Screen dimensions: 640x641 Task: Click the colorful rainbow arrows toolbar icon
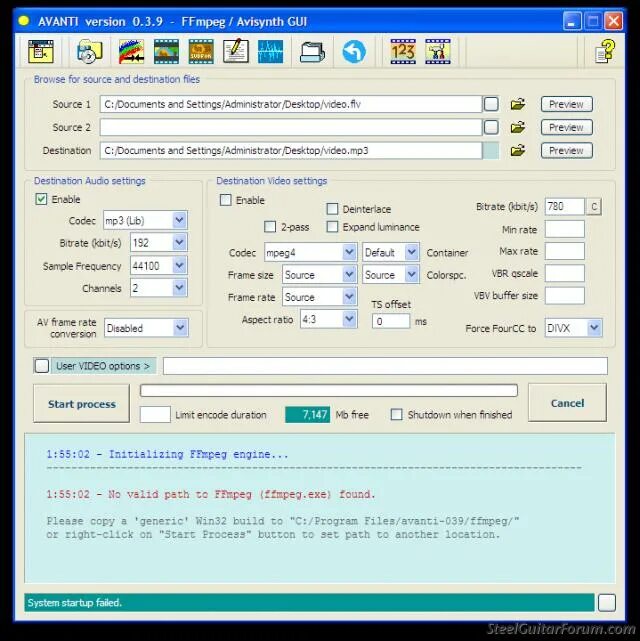click(131, 52)
